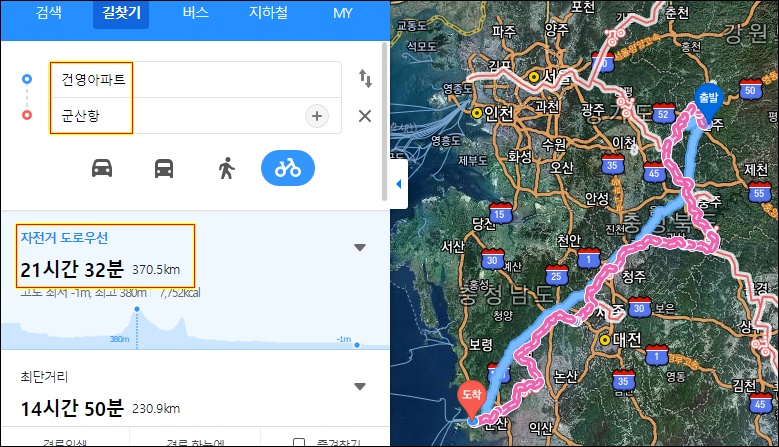This screenshot has height=447, width=779.
Task: Open the 검색 tab
Action: (49, 13)
